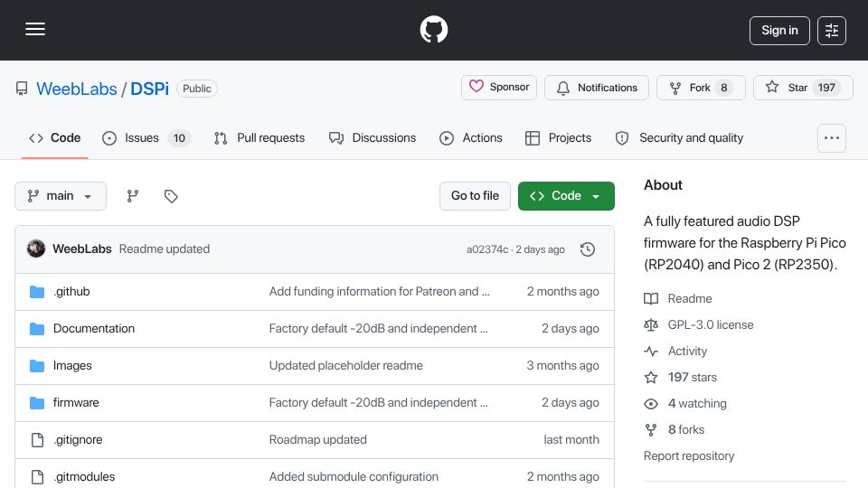Open the Readme updated commit message
Screen dimensions: 868x488
(x=165, y=249)
